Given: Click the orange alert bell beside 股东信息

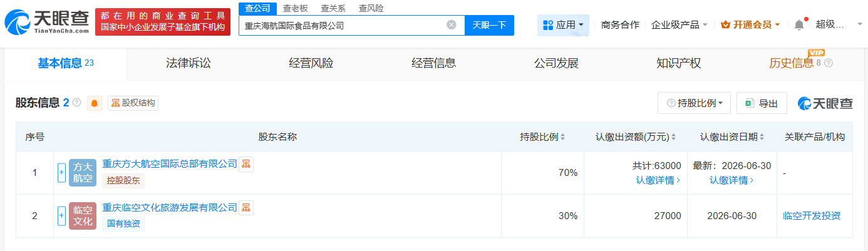Looking at the screenshot, I should pyautogui.click(x=95, y=103).
